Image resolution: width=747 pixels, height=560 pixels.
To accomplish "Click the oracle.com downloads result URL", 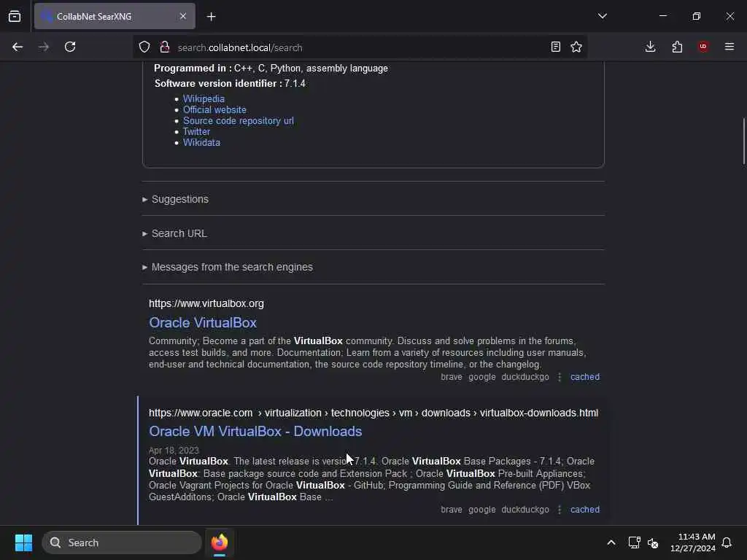I will tap(373, 413).
